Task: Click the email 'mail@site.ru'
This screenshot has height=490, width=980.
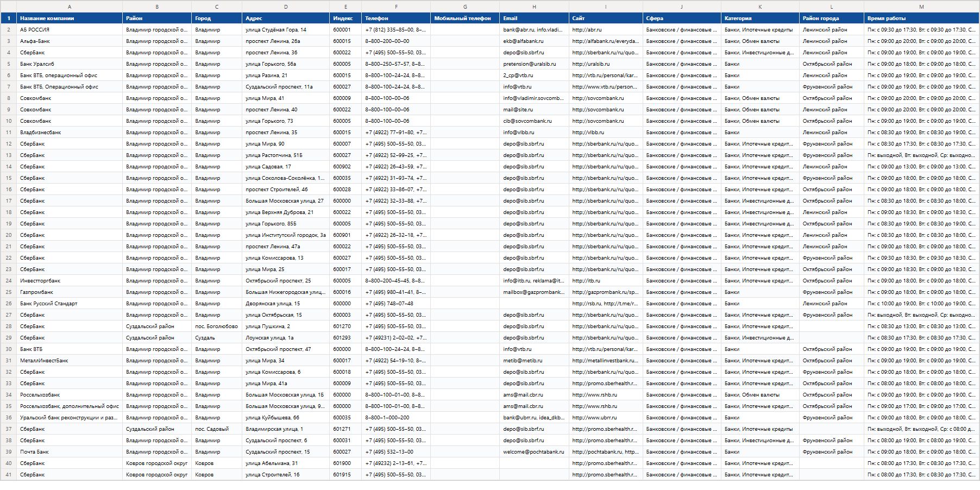Action: (x=534, y=110)
